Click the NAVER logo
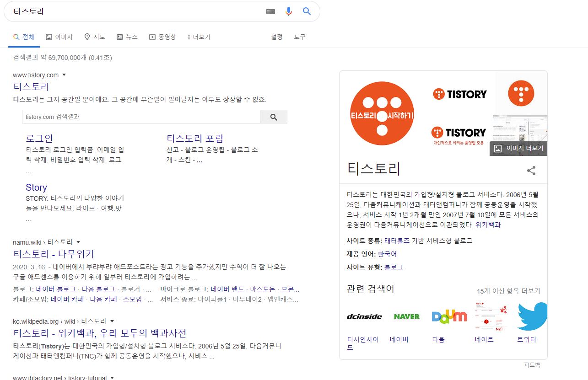This screenshot has height=380, width=588. tap(406, 316)
